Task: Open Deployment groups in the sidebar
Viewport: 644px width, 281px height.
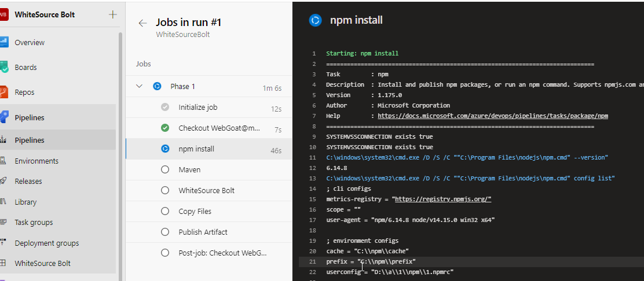Action: coord(47,243)
